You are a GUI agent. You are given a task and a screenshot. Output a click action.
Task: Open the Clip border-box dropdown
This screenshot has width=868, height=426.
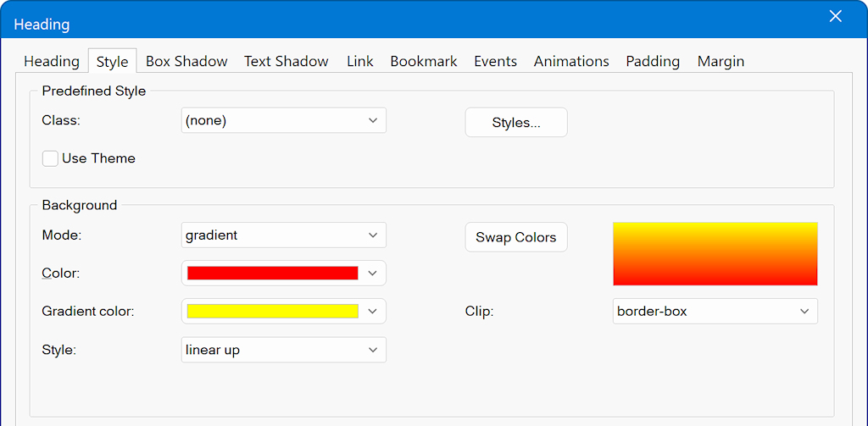point(715,311)
